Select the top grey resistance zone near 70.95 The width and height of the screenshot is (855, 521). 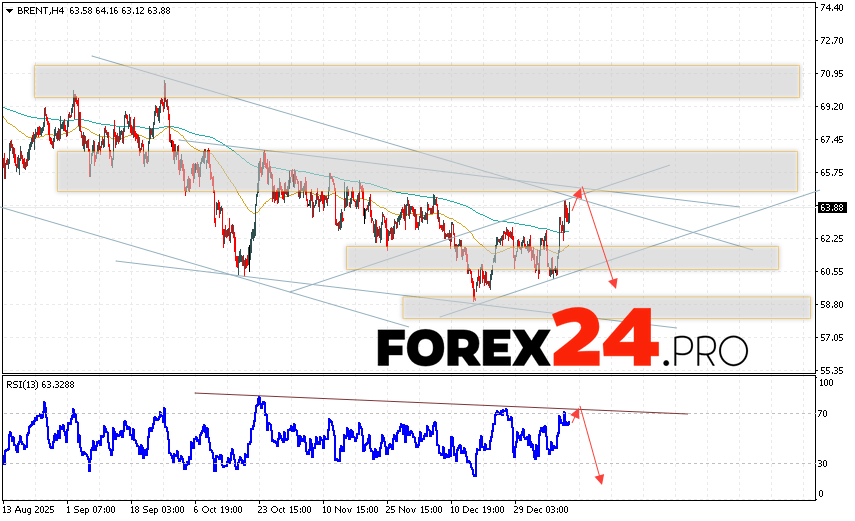tap(416, 81)
